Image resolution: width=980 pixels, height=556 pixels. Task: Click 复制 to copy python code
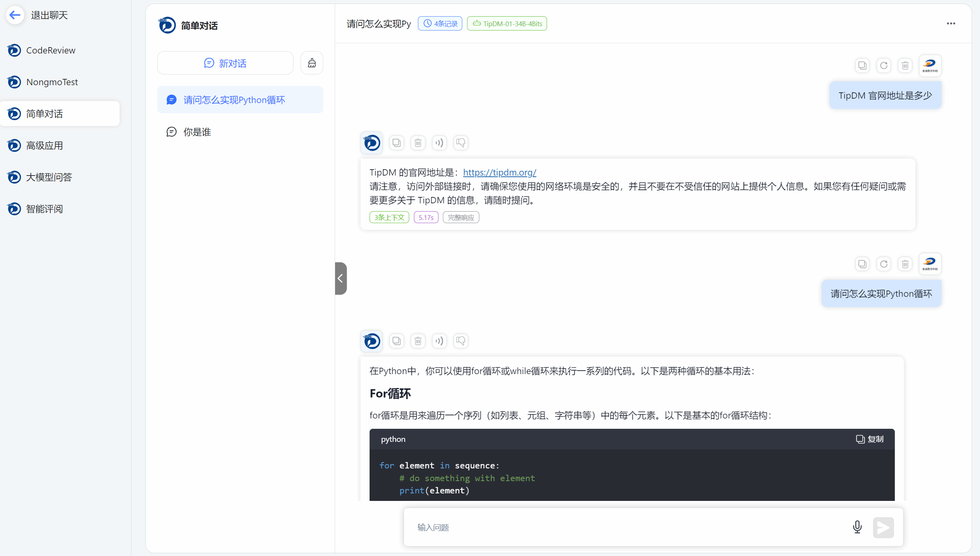click(870, 439)
